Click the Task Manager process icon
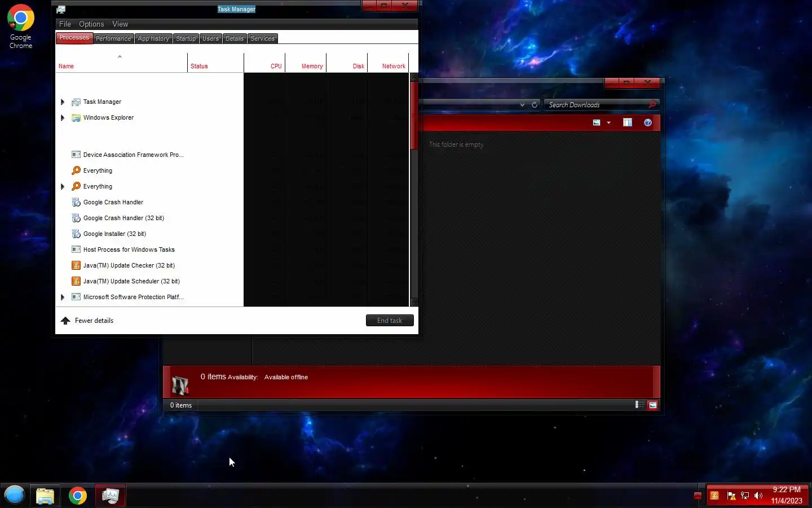 [76, 102]
